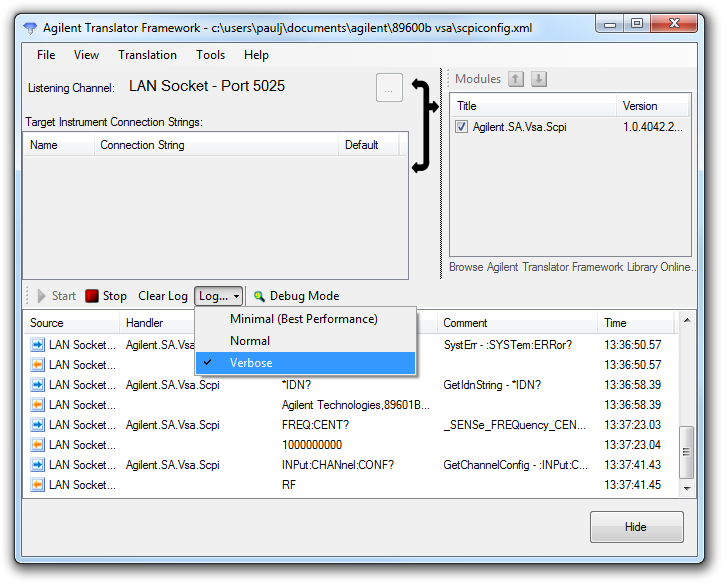Click the 13:37:41.45 time cell
Viewport: 728px width, 588px height.
632,484
